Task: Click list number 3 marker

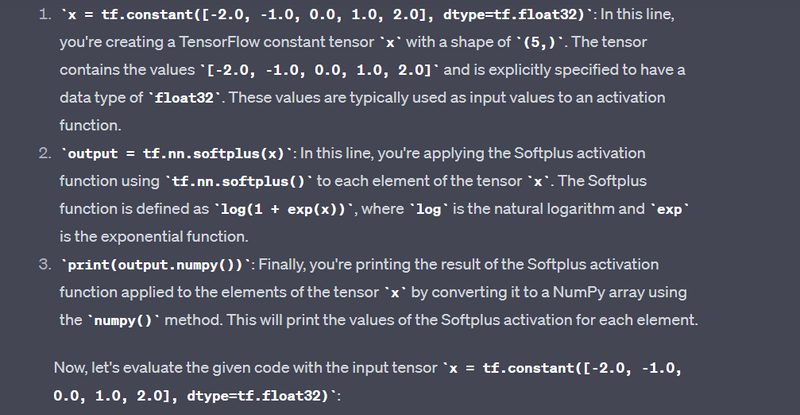Action: click(x=45, y=264)
